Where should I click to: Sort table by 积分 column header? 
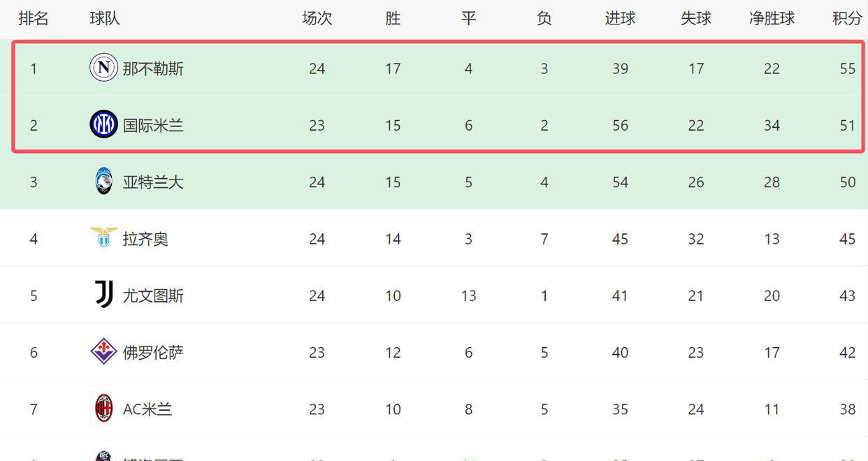tap(847, 18)
